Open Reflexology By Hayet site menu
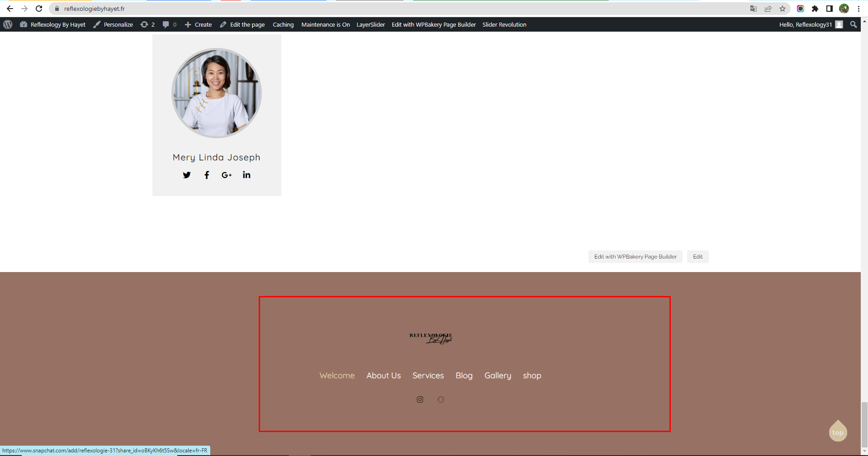Screen dimensions: 868x456 52,24
